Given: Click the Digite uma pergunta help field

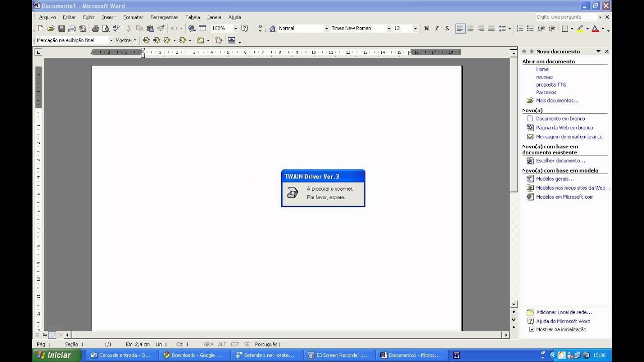Looking at the screenshot, I should click(566, 17).
